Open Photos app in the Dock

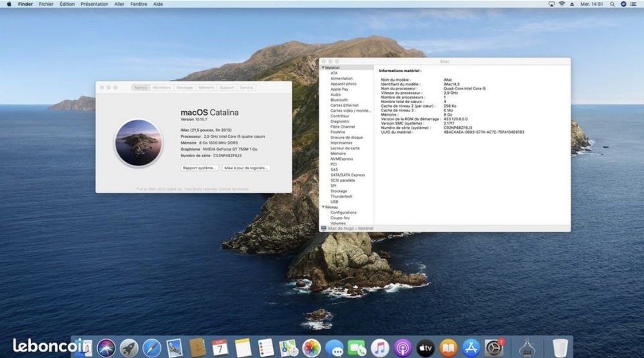(x=311, y=348)
